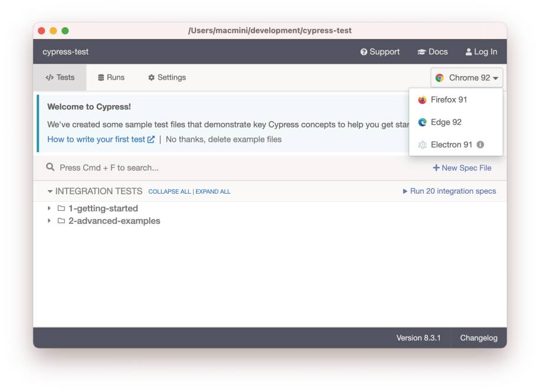Expand the 1-getting-started folder arrow
Viewport: 540px width, 392px height.
[x=49, y=208]
